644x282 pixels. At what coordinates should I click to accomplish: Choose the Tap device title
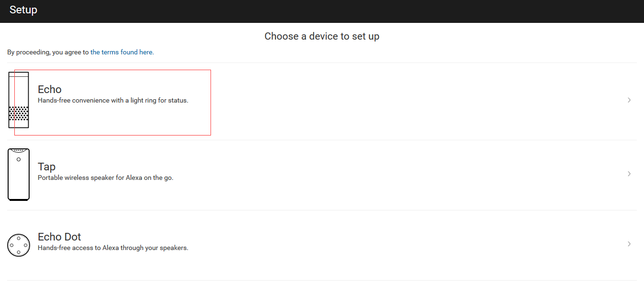pyautogui.click(x=47, y=167)
